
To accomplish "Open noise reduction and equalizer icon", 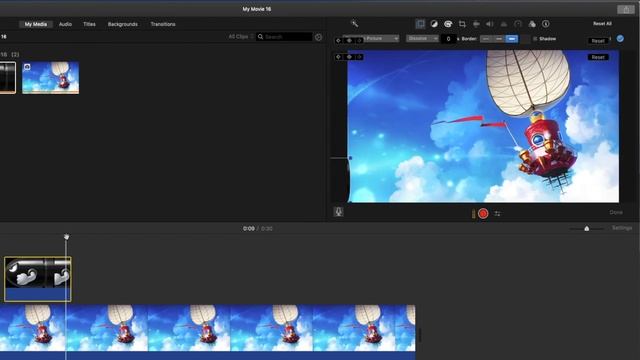I will [504, 24].
